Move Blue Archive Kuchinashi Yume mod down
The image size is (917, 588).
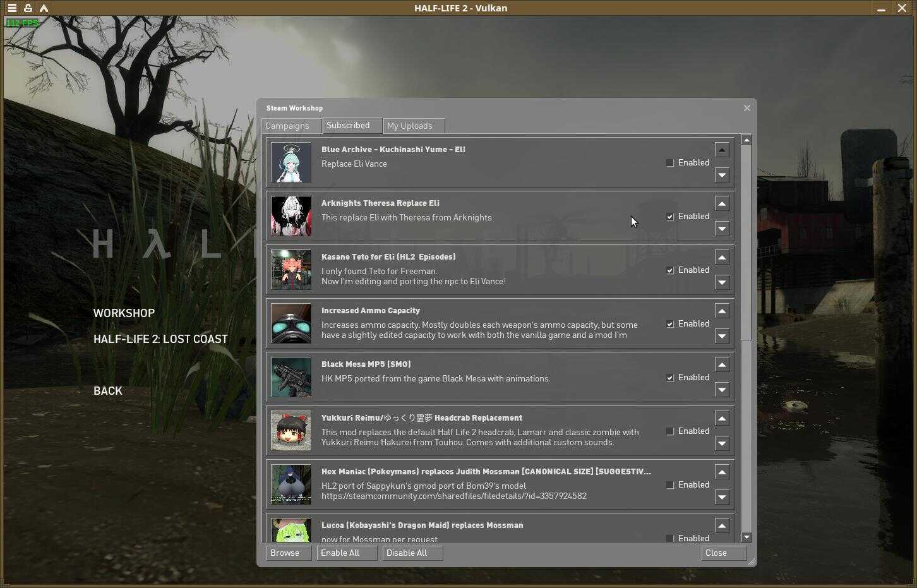(722, 175)
